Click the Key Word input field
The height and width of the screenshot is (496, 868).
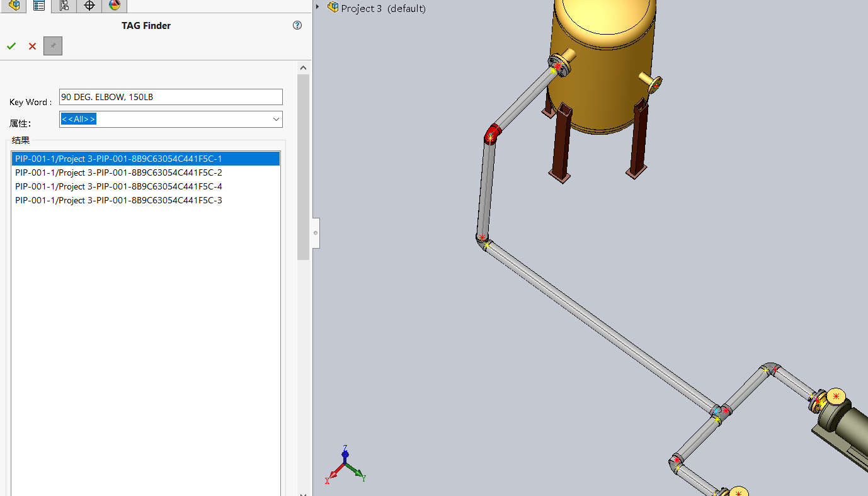(171, 97)
